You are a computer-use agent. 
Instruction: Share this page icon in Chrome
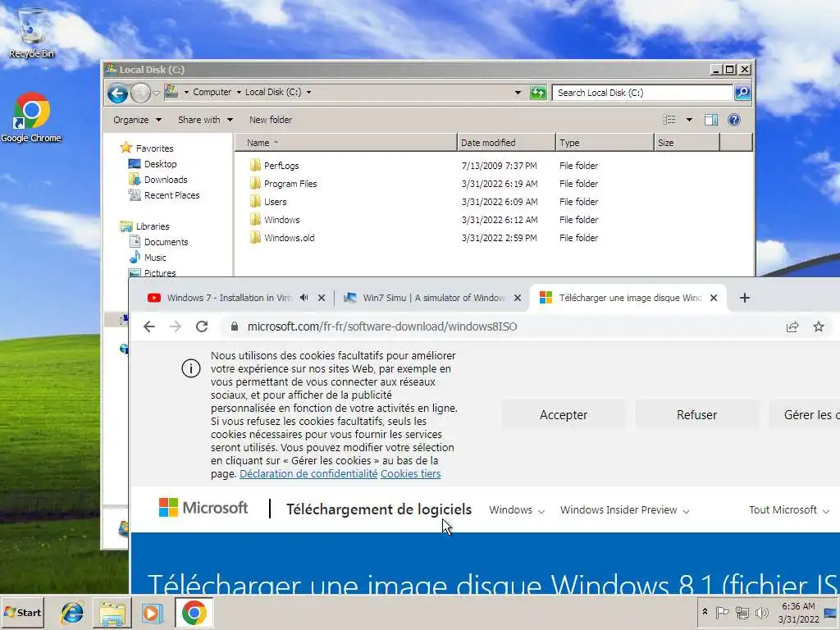792,326
